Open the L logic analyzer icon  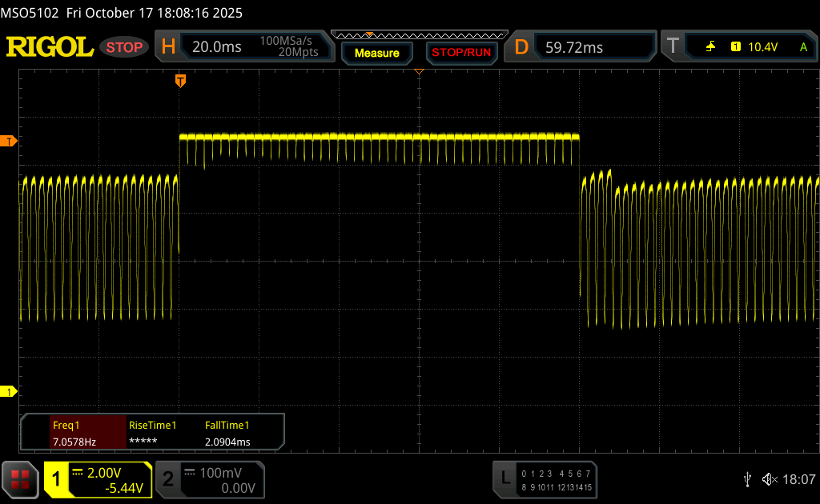click(504, 478)
